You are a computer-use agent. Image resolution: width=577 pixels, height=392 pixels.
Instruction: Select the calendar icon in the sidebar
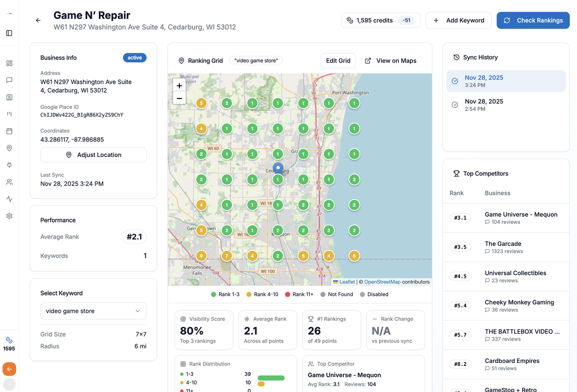pos(9,131)
